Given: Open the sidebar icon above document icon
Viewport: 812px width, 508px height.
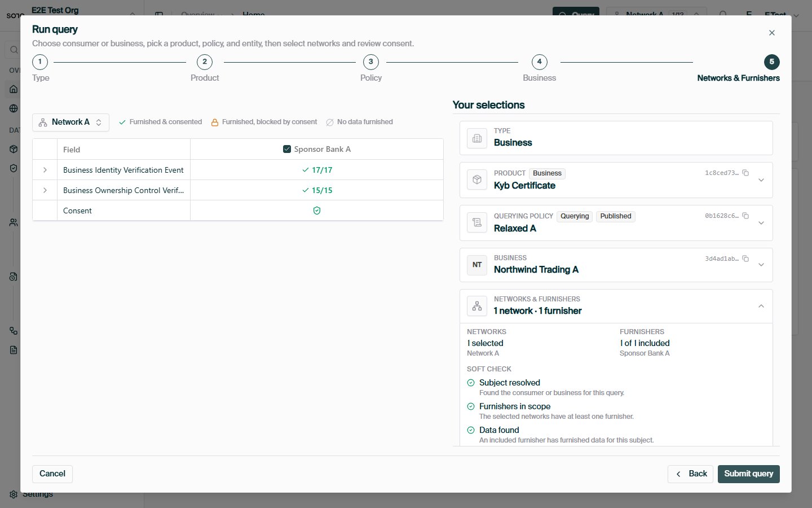Looking at the screenshot, I should coord(14,331).
